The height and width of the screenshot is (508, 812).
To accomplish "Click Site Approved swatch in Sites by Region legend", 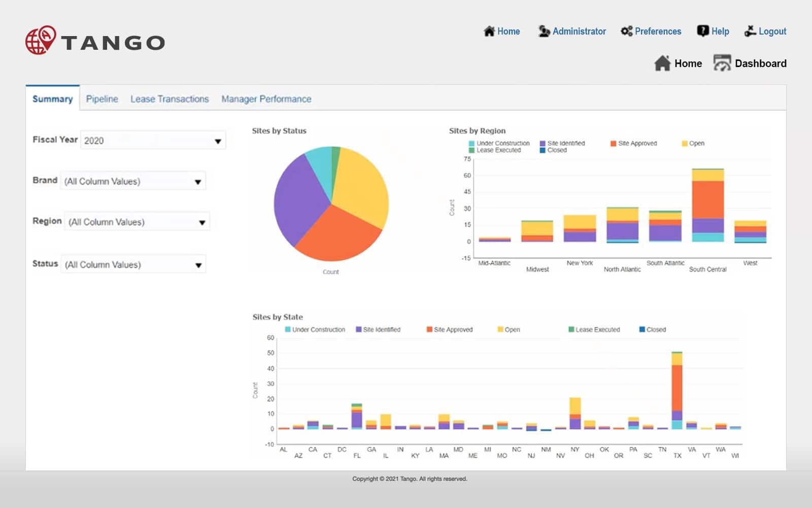I will click(x=613, y=144).
